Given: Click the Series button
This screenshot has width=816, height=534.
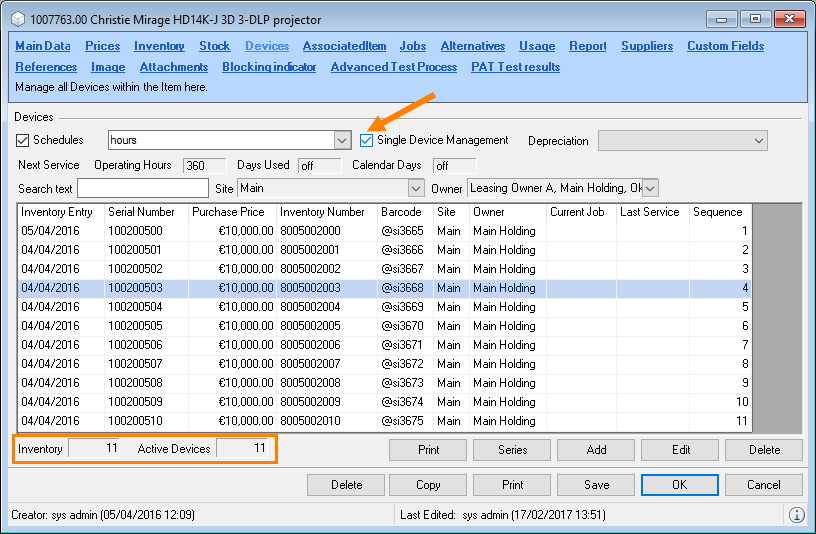Looking at the screenshot, I should pos(513,450).
